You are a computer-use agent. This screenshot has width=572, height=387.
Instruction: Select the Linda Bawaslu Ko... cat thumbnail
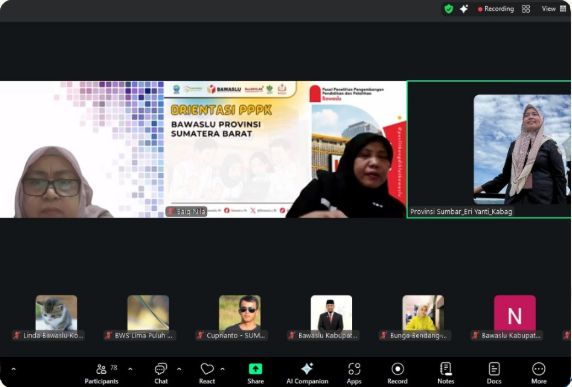56,313
